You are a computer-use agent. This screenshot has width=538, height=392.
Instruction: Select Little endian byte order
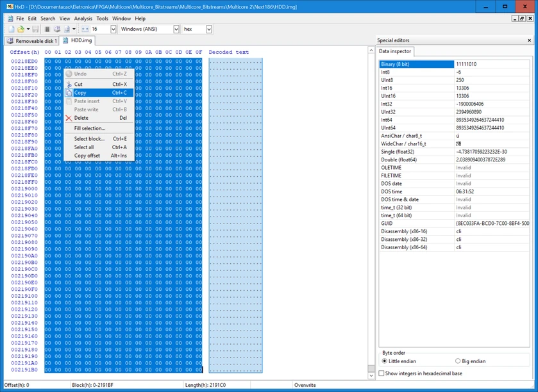point(385,361)
